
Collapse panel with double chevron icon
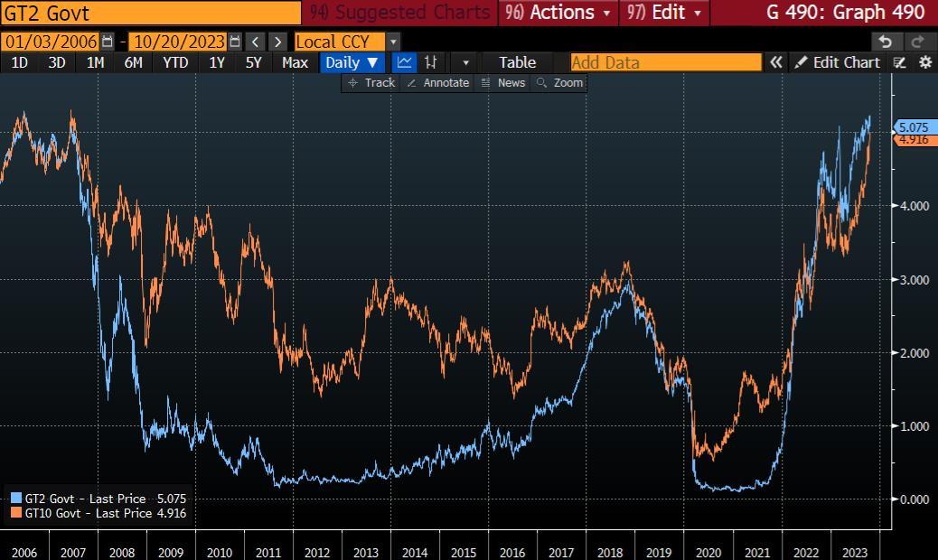pyautogui.click(x=775, y=62)
